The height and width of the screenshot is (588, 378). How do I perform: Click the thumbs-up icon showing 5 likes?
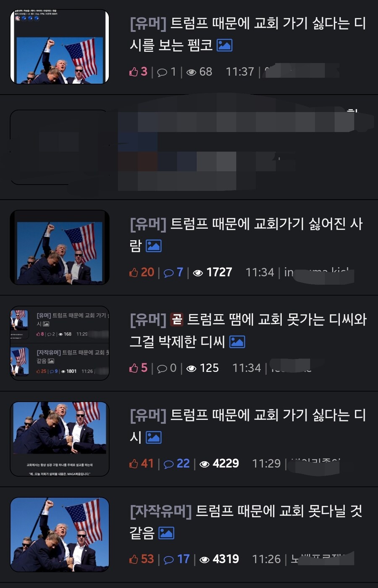(134, 368)
